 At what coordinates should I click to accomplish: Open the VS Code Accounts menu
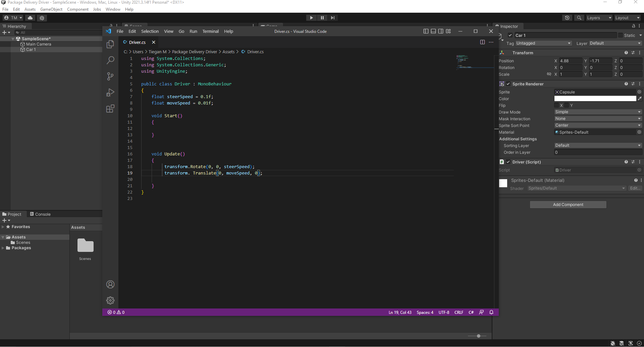(110, 284)
